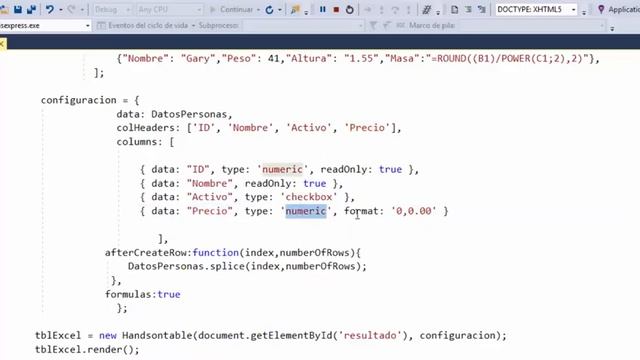640x360 pixels.
Task: Click the formulas:true line
Action: tap(142, 294)
